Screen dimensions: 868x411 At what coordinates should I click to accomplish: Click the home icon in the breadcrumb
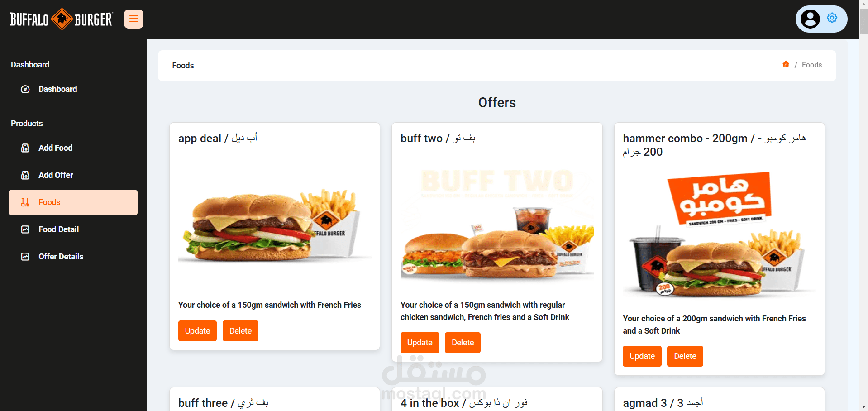coord(786,64)
